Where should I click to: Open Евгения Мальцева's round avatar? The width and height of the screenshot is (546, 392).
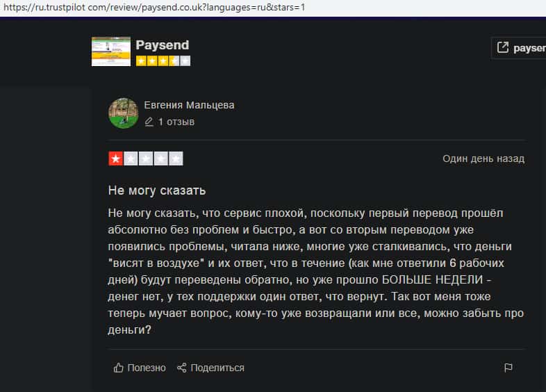coord(123,113)
